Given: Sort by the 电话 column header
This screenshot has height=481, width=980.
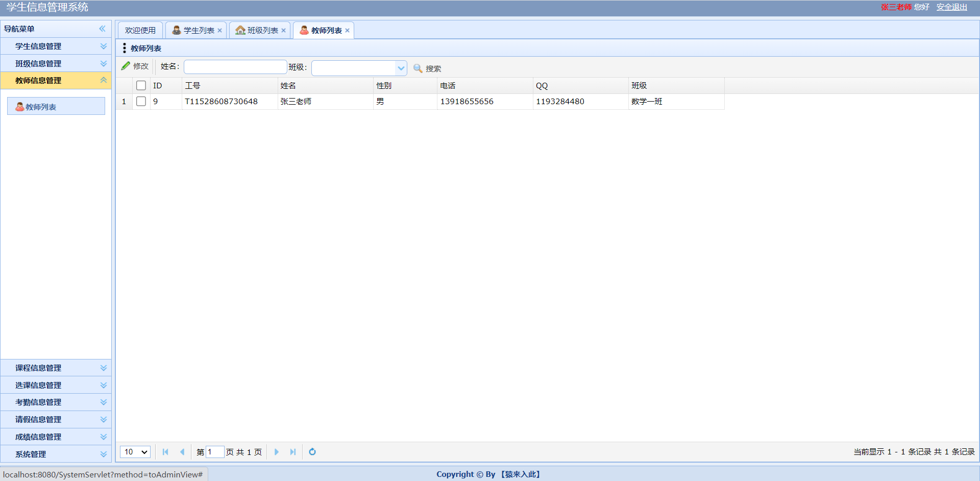Looking at the screenshot, I should [x=485, y=86].
